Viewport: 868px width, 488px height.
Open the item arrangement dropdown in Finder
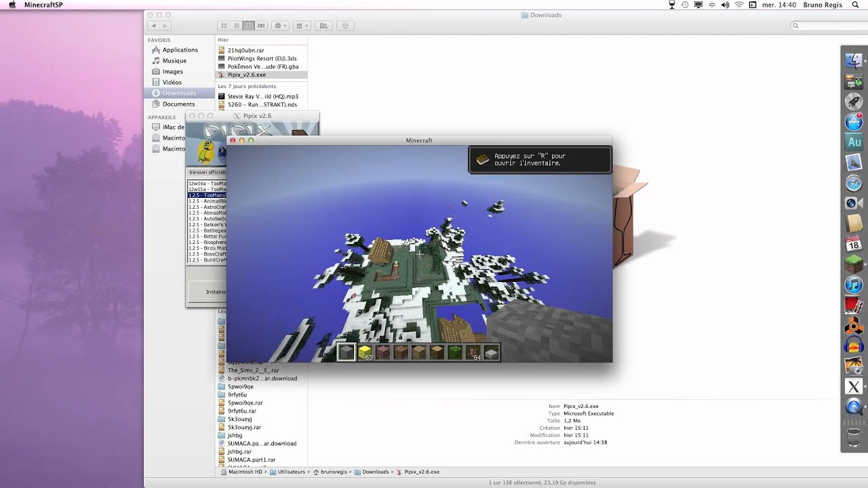pos(302,26)
